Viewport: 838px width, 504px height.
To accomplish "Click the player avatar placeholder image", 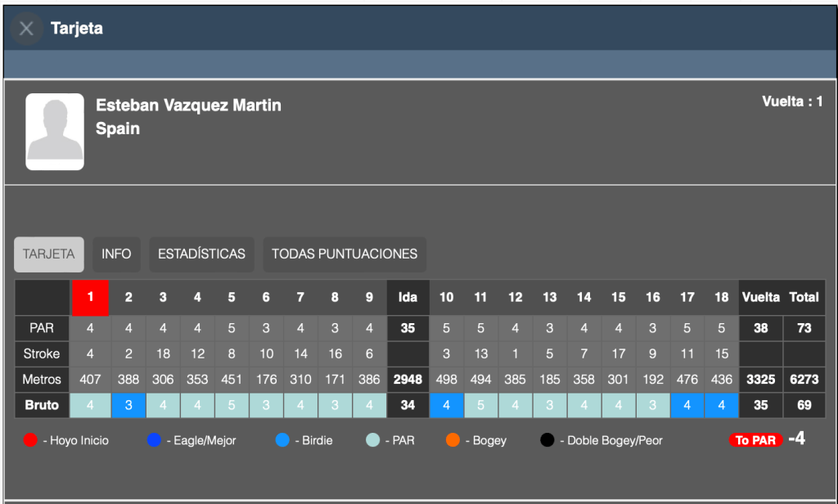I will [x=55, y=132].
